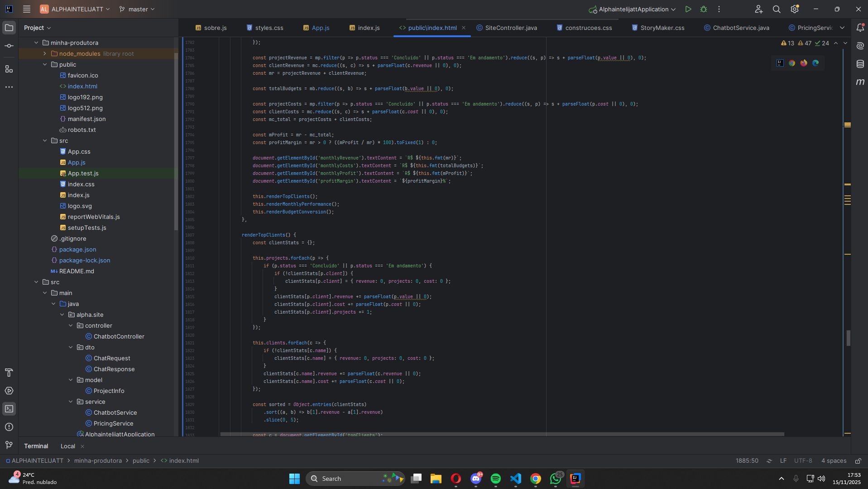The height and width of the screenshot is (489, 868).
Task: Open the Project view dropdown
Action: coord(37,28)
